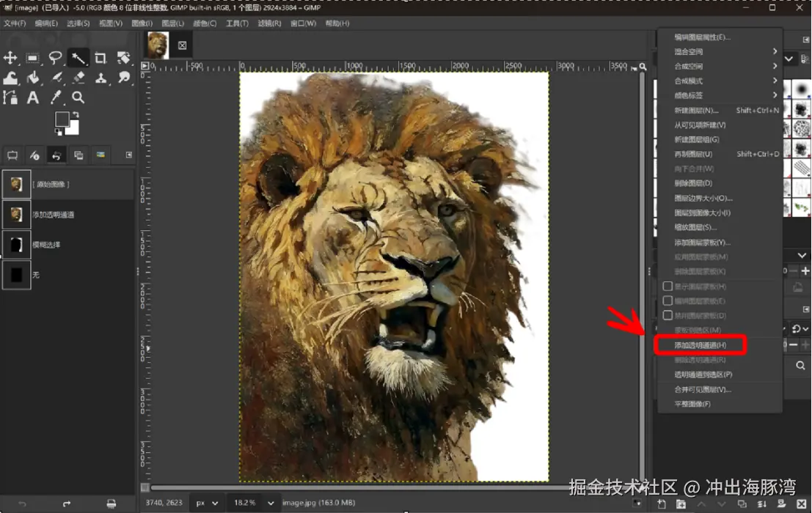Clear the undo history
This screenshot has width=812, height=513.
pyautogui.click(x=111, y=503)
